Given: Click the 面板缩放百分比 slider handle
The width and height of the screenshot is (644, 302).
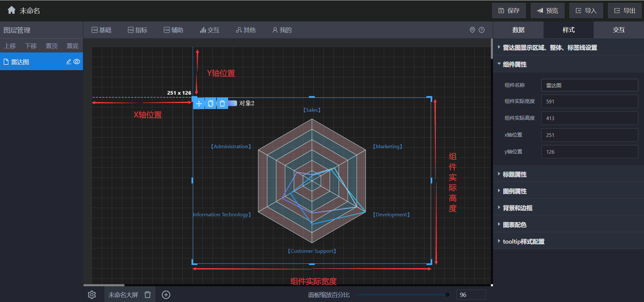Looking at the screenshot, I should click(447, 295).
